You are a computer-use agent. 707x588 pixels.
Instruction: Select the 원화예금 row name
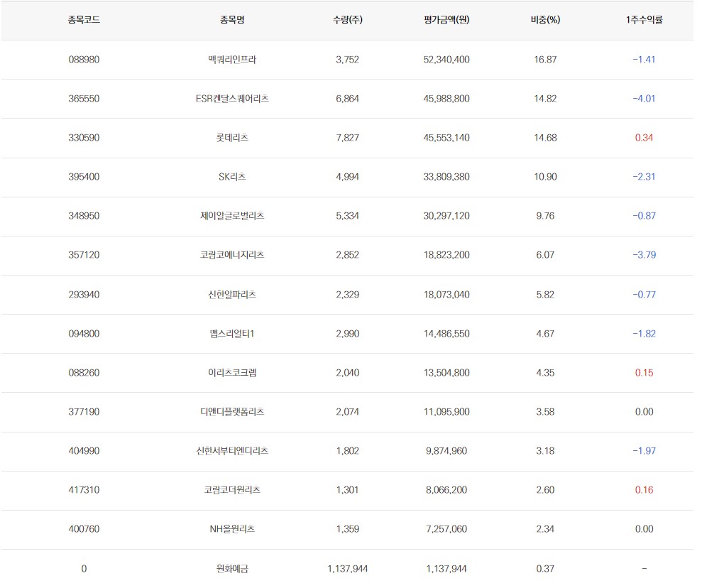click(232, 569)
